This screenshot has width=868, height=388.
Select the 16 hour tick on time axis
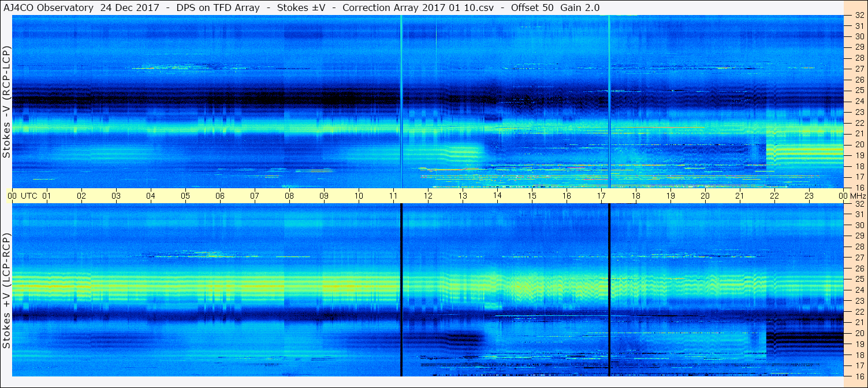click(567, 196)
